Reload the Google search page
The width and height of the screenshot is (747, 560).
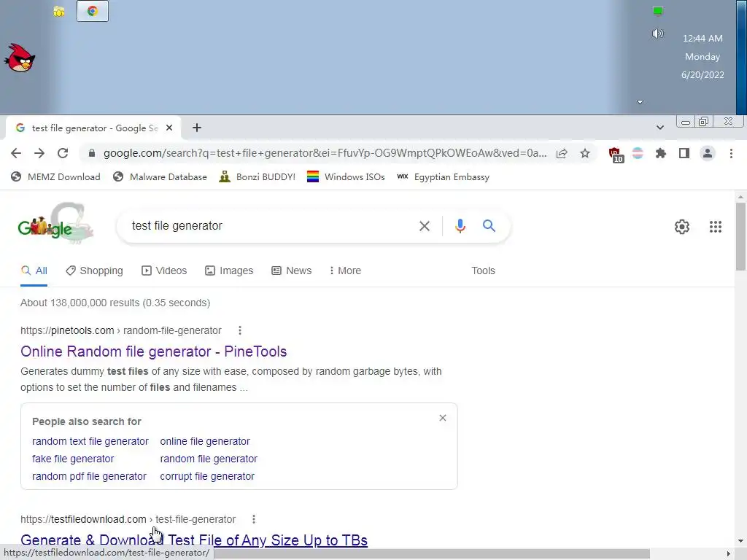(63, 153)
